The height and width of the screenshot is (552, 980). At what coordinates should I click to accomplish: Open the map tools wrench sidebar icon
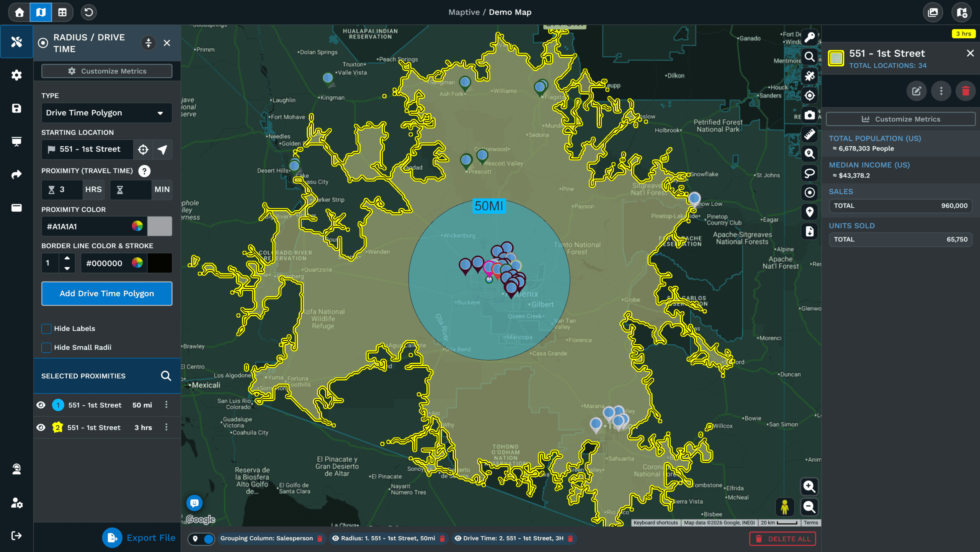[x=16, y=41]
